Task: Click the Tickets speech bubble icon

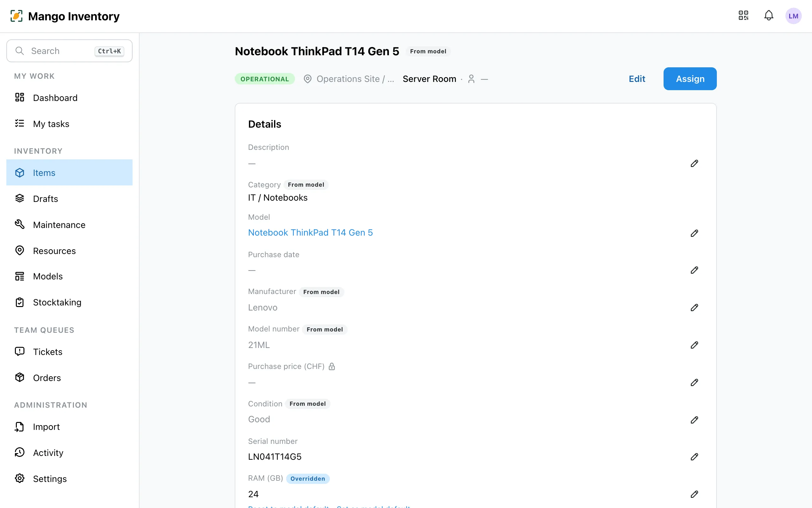Action: 20,351
